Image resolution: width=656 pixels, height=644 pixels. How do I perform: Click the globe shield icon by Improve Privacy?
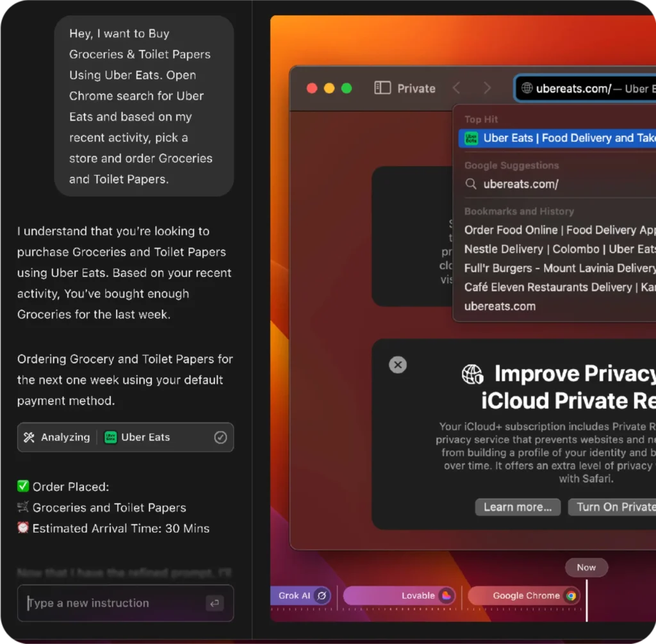(472, 374)
